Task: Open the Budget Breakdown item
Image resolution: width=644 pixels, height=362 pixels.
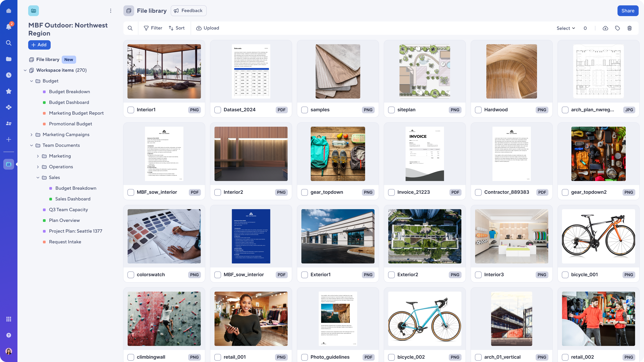Action: [x=69, y=92]
